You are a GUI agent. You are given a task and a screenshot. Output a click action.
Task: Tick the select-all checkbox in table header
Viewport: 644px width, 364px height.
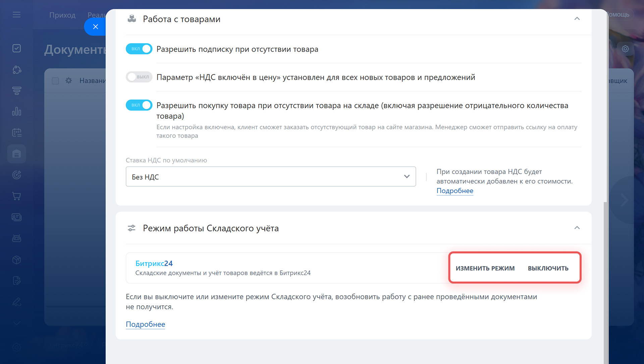click(x=55, y=81)
